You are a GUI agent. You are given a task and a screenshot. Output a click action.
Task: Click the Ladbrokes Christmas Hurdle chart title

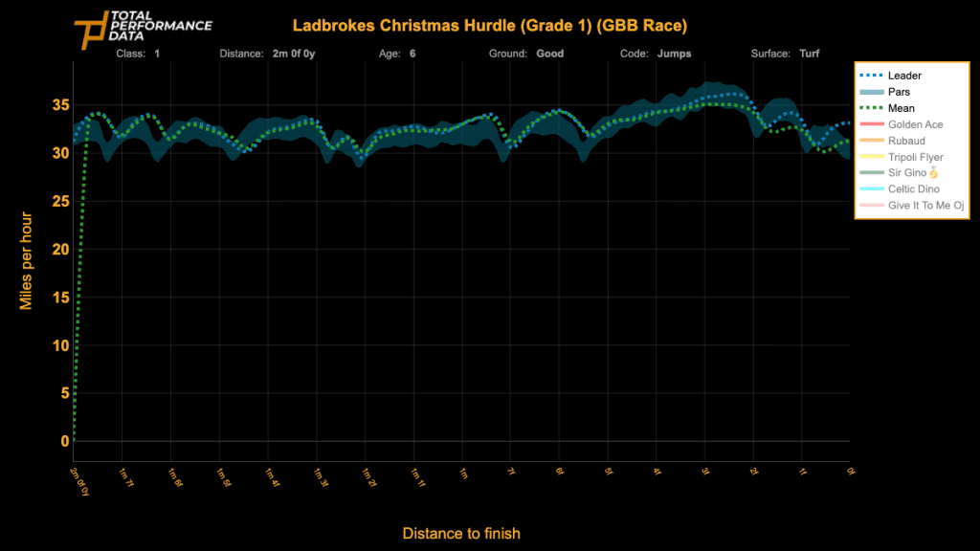[x=490, y=25]
